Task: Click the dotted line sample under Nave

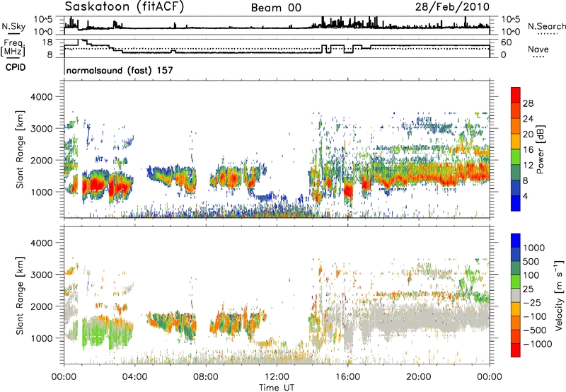Action: pyautogui.click(x=538, y=57)
